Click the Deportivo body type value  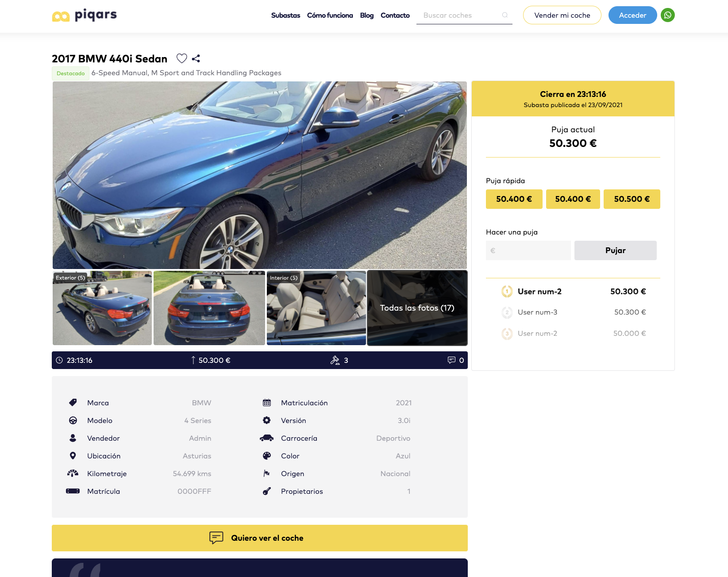tap(393, 438)
